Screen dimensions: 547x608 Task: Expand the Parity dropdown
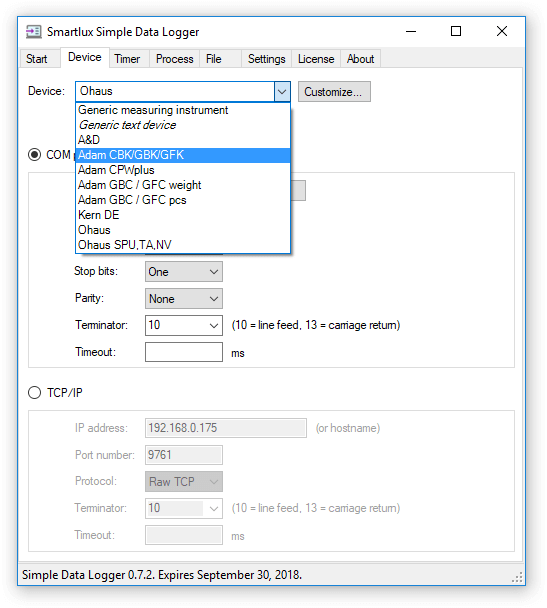184,299
